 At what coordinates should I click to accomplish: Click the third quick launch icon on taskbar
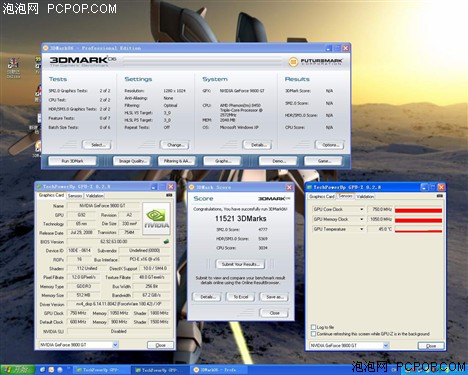coord(60,370)
